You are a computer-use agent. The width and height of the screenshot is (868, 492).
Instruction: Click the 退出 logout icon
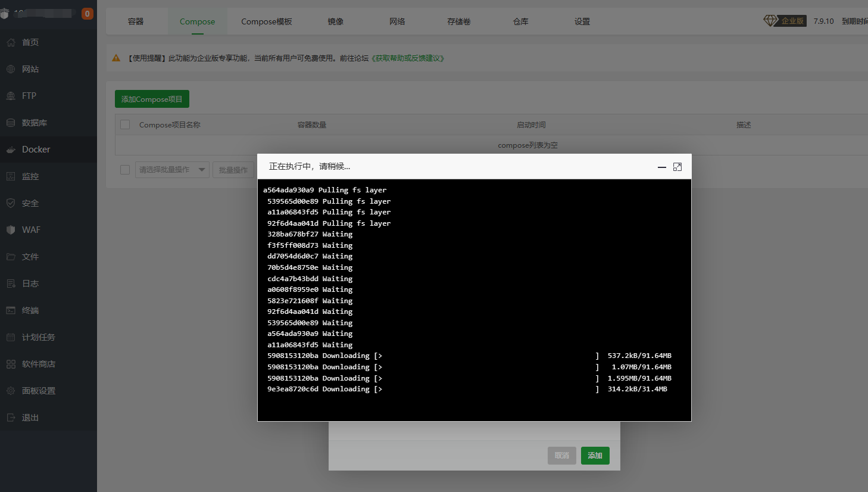pyautogui.click(x=11, y=418)
